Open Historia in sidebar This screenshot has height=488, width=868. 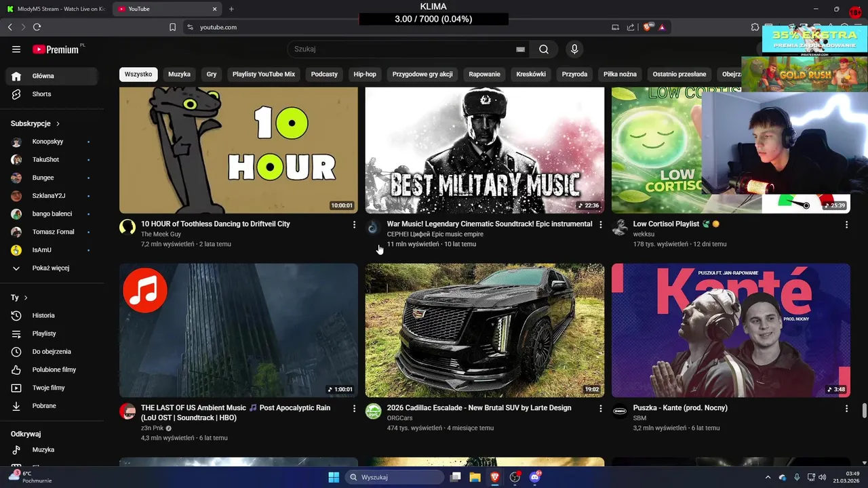point(52,316)
